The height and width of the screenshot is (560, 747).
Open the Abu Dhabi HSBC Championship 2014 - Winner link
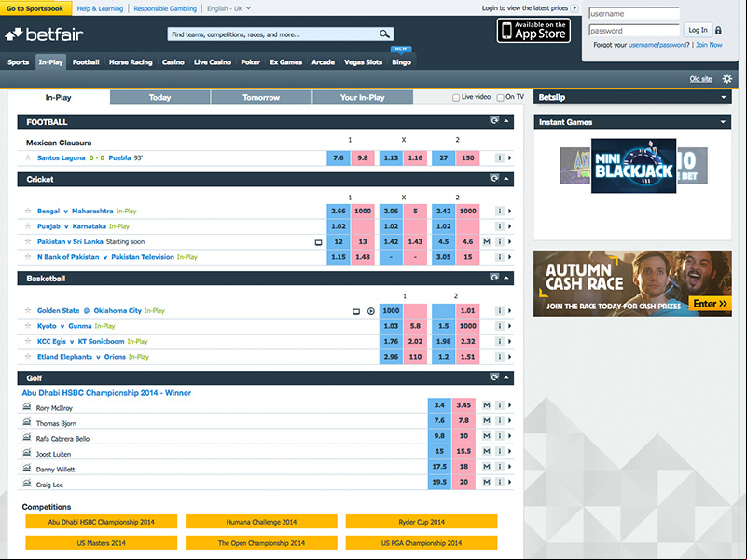point(106,393)
